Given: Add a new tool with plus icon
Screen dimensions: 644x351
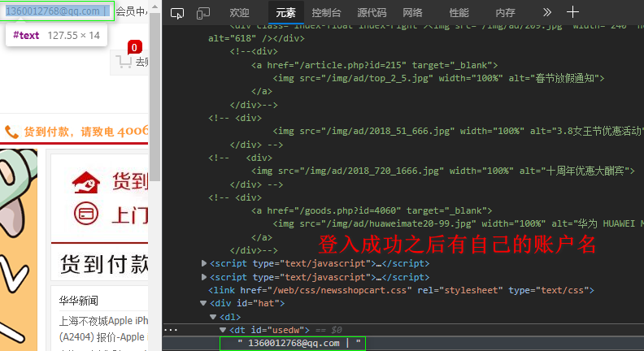Looking at the screenshot, I should [x=572, y=12].
